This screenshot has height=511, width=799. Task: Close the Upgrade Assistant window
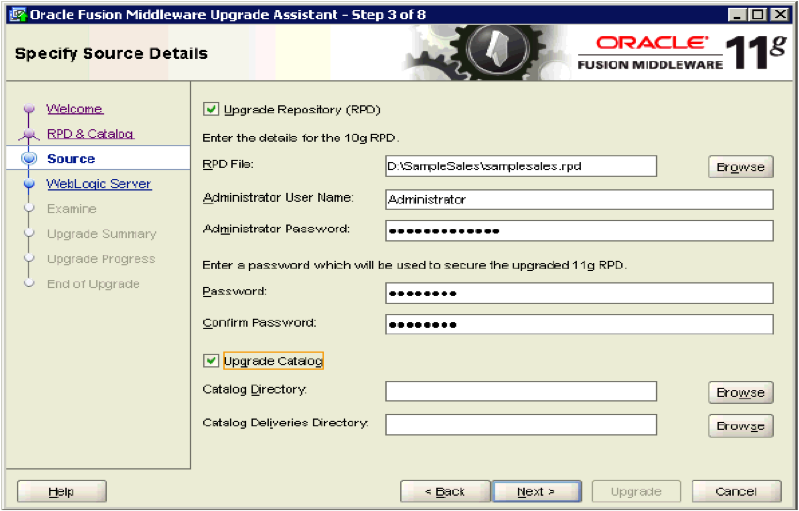(780, 15)
